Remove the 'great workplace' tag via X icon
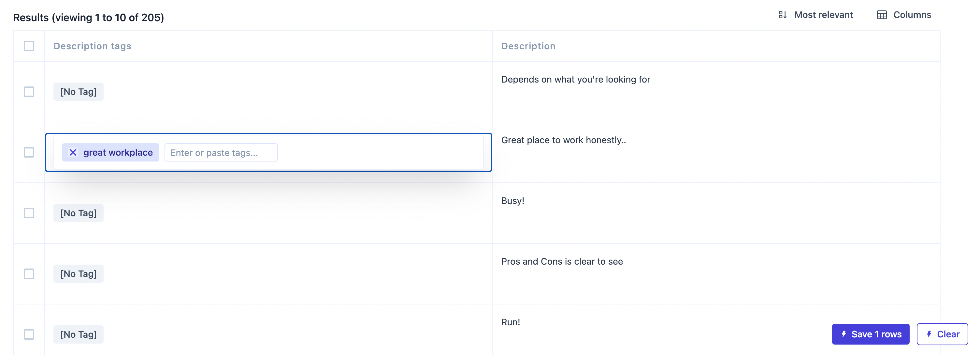Image resolution: width=980 pixels, height=355 pixels. tap(73, 152)
